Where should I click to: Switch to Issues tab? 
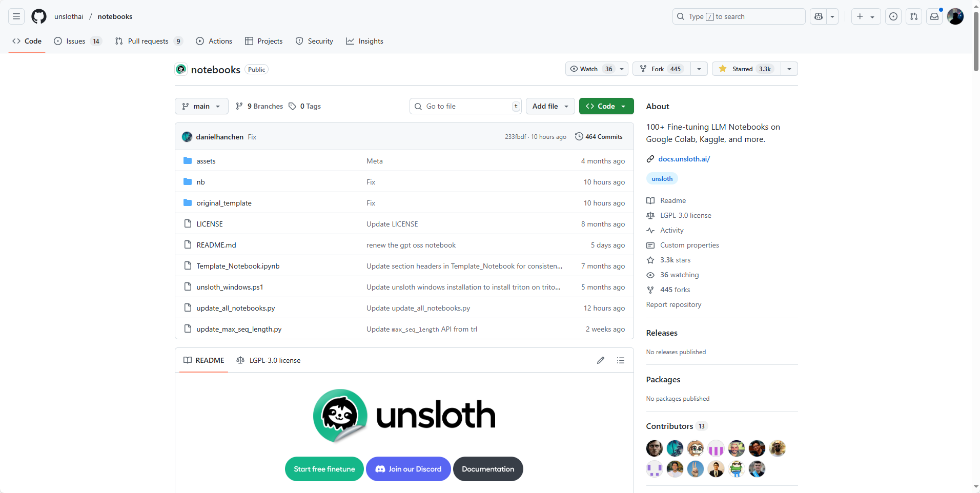(x=78, y=41)
